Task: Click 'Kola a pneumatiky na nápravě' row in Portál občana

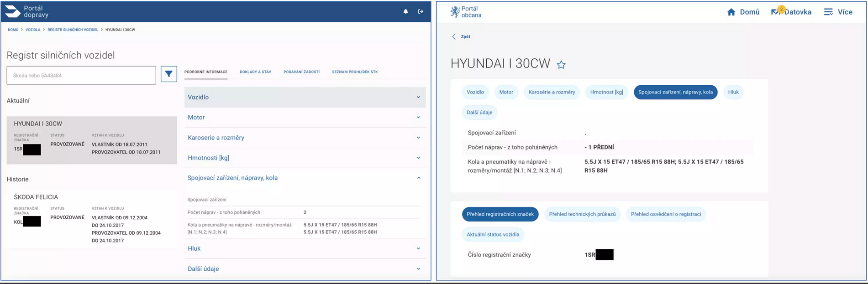Action: pyautogui.click(x=607, y=166)
